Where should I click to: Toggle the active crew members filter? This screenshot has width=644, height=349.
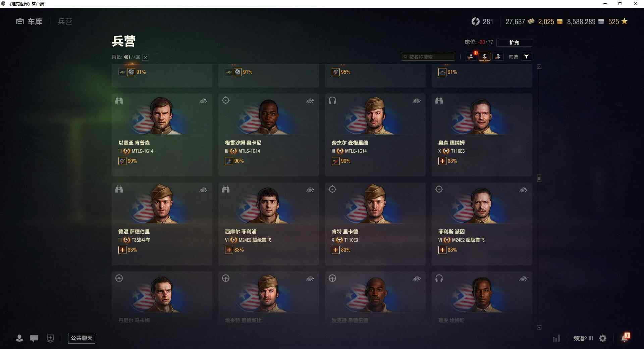tap(484, 57)
